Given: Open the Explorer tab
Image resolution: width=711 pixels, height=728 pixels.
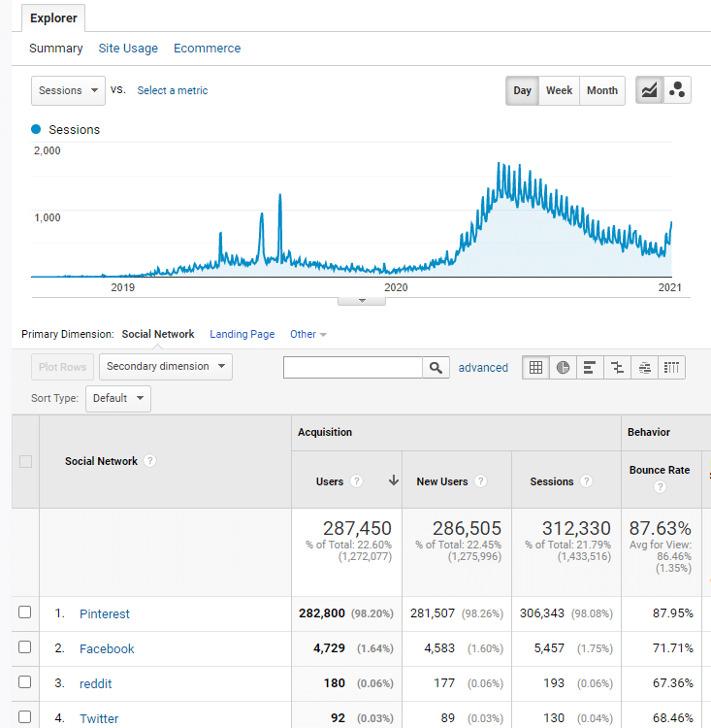Looking at the screenshot, I should tap(53, 18).
